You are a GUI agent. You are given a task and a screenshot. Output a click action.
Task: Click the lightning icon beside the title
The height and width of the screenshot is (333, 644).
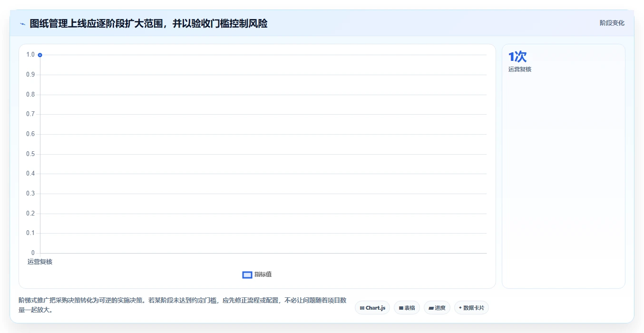22,24
